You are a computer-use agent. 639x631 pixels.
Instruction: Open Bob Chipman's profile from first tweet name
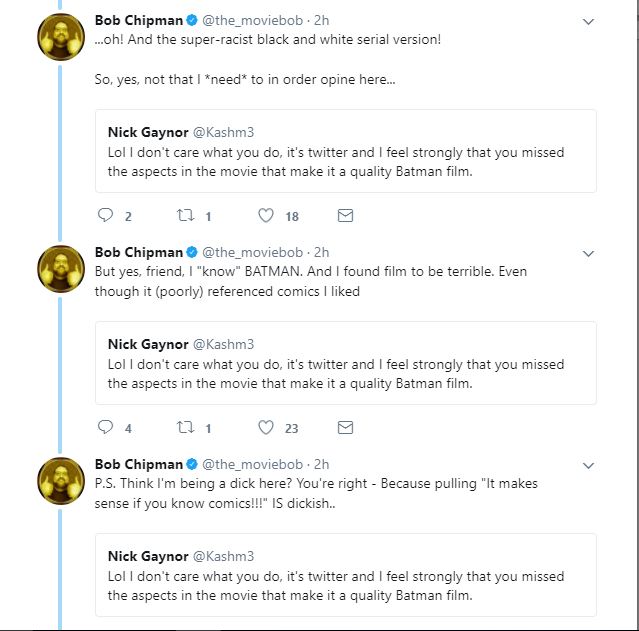(x=139, y=20)
